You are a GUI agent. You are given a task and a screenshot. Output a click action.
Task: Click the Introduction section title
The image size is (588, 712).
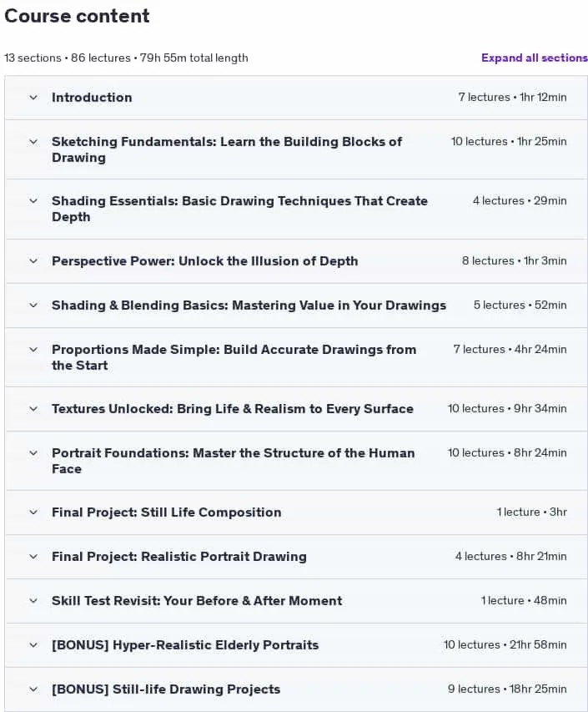[x=92, y=98]
